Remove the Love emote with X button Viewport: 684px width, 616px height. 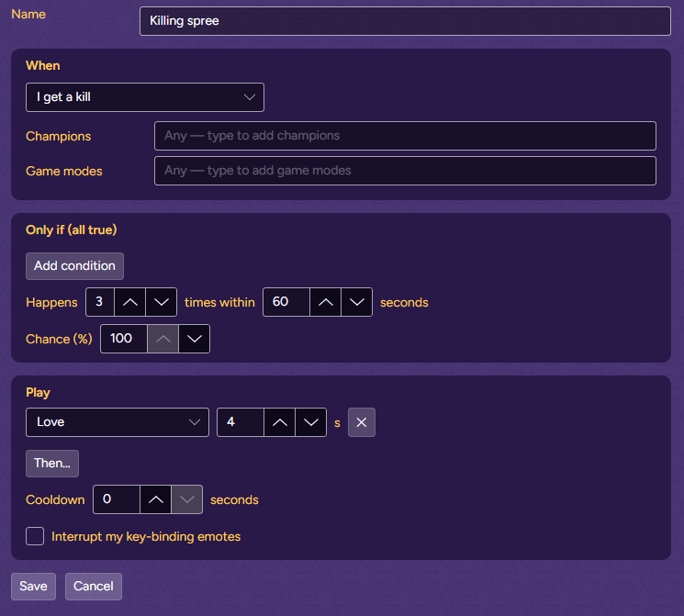362,422
